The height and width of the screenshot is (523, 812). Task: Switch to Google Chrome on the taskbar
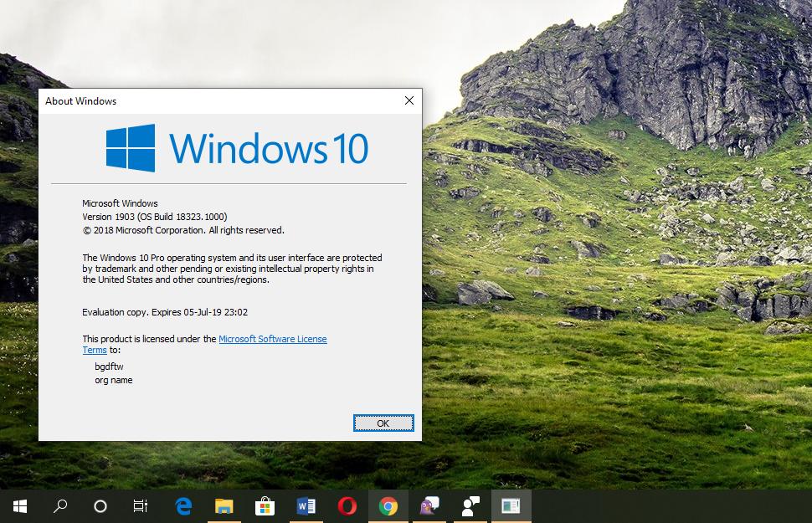388,506
